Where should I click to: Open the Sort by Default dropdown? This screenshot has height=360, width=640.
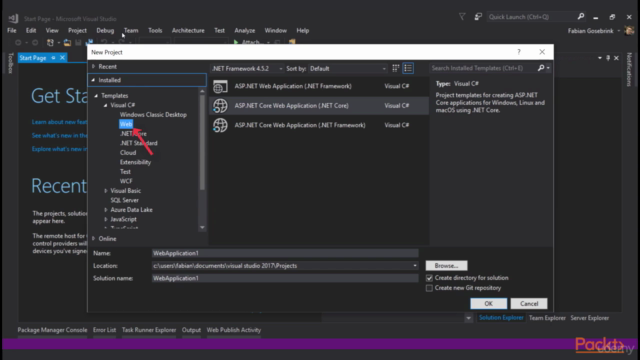click(x=384, y=69)
